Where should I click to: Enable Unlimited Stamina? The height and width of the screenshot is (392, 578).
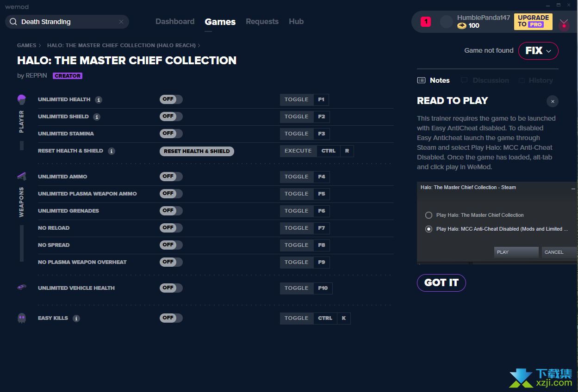coord(171,134)
